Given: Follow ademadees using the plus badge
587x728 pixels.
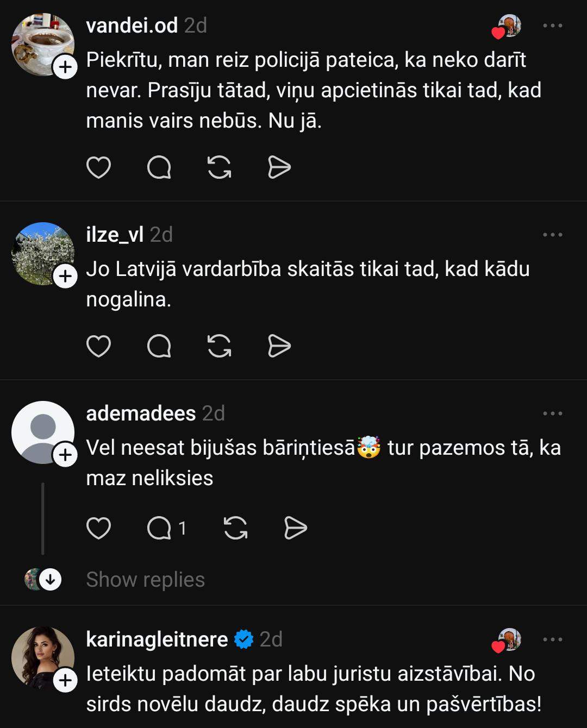Looking at the screenshot, I should point(65,455).
